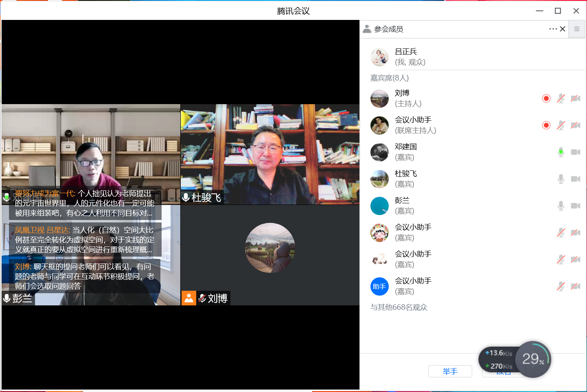Click the recording indicator for 会议小助手 co-host

(546, 125)
